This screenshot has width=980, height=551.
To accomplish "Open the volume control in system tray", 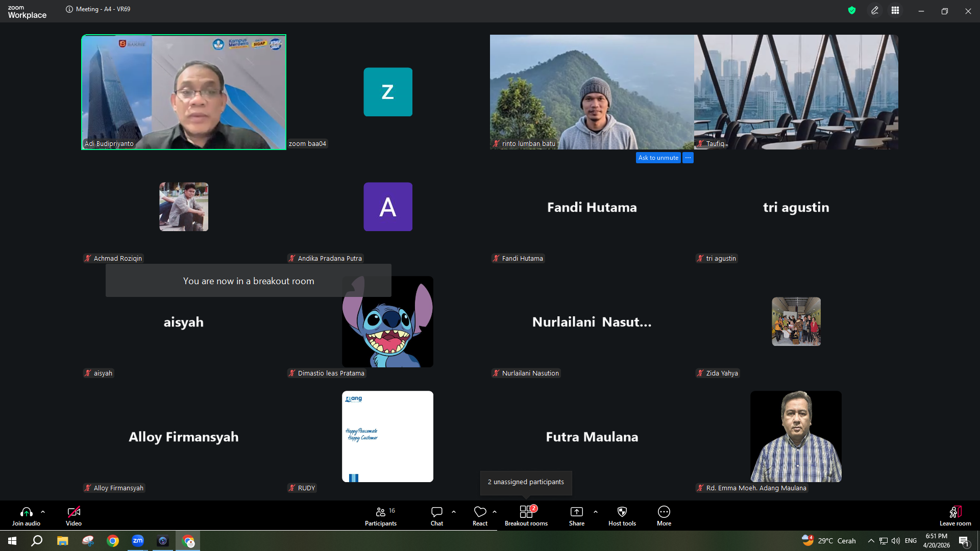I will [x=896, y=541].
